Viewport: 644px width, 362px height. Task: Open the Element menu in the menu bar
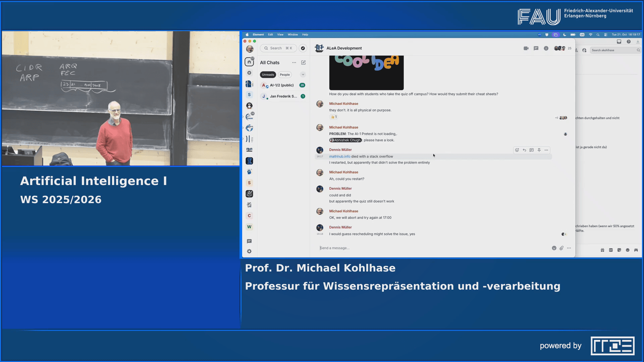click(x=258, y=35)
